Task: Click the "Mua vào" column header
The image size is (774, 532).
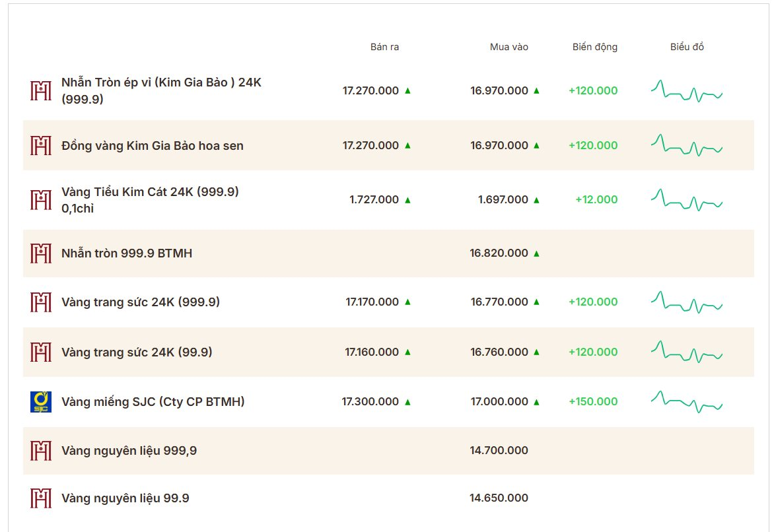Action: click(507, 47)
